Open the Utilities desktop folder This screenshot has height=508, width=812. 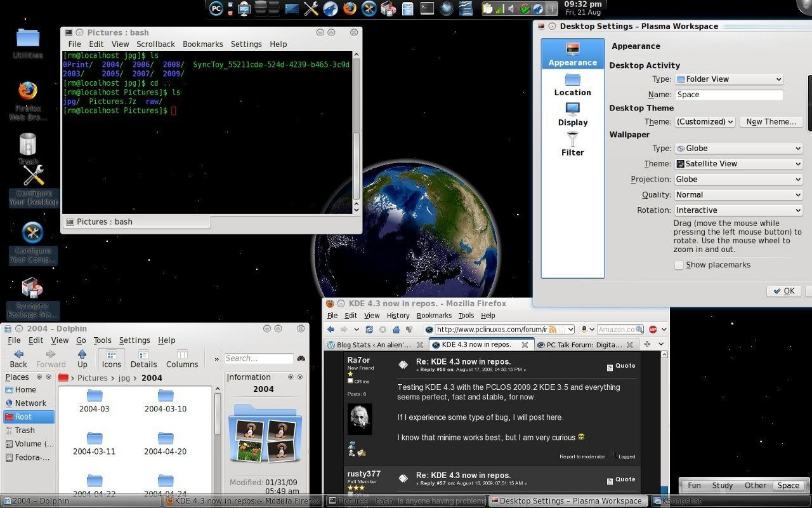coord(28,43)
